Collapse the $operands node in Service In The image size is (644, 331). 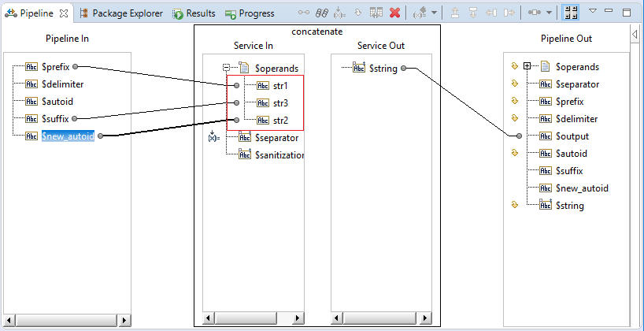click(226, 68)
